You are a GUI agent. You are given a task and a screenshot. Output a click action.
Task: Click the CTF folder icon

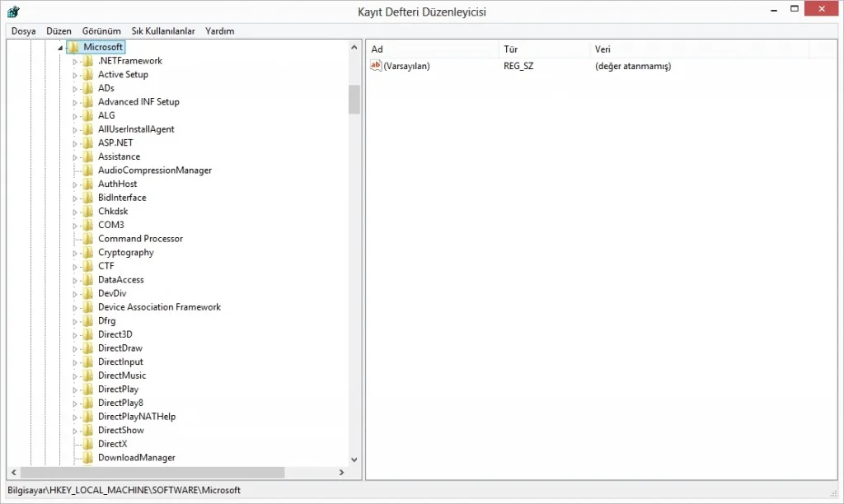coord(87,266)
